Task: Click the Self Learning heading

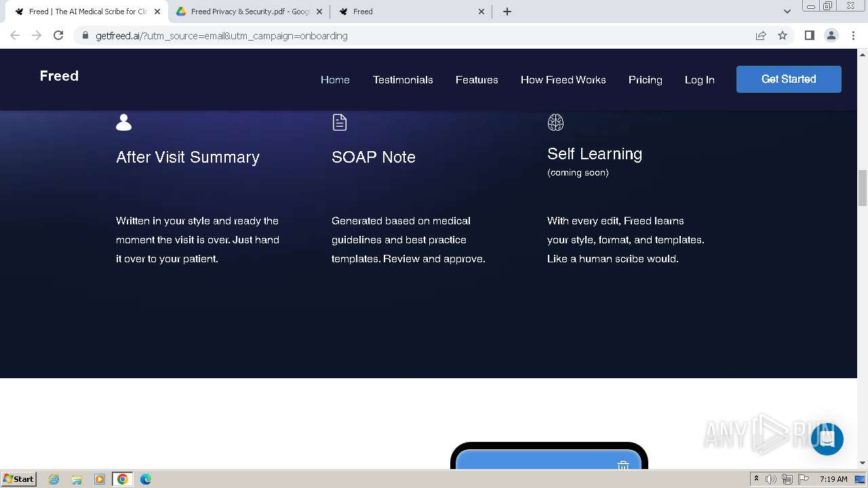Action: [x=595, y=154]
